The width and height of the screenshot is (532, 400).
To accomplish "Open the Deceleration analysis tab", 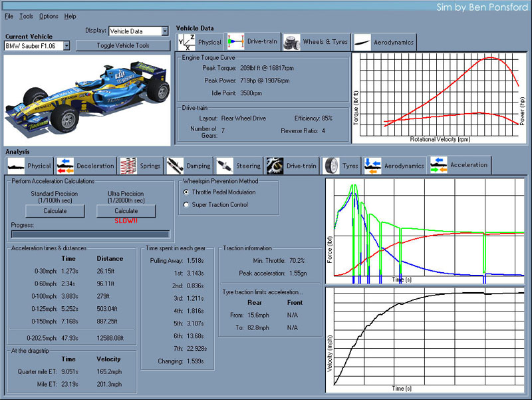I will [x=86, y=166].
